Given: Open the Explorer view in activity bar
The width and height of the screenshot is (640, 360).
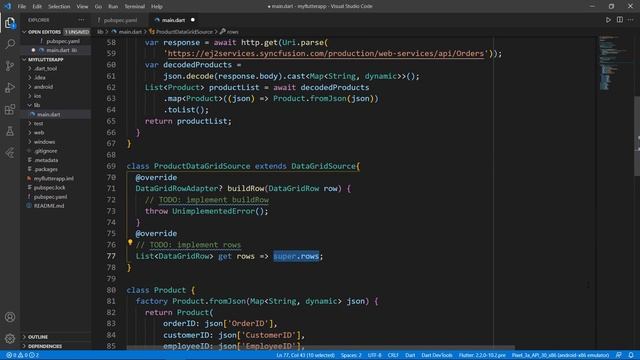Looking at the screenshot, I should pos(10,23).
